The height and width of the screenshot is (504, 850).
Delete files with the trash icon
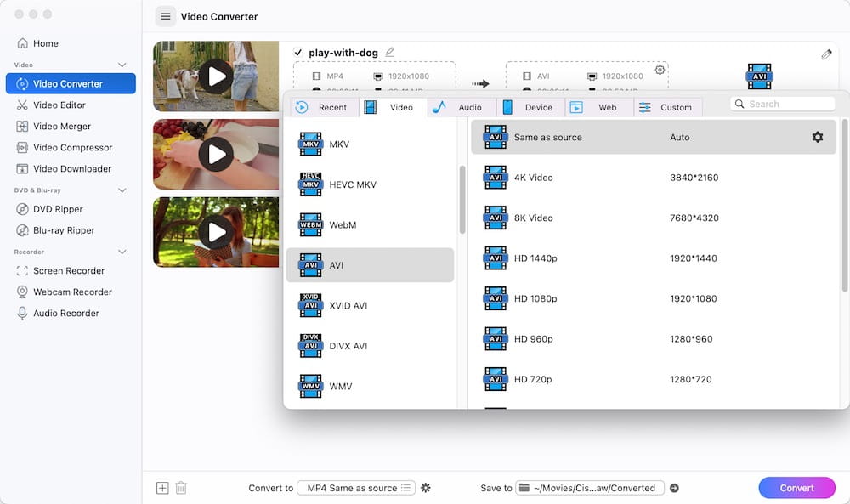tap(181, 488)
